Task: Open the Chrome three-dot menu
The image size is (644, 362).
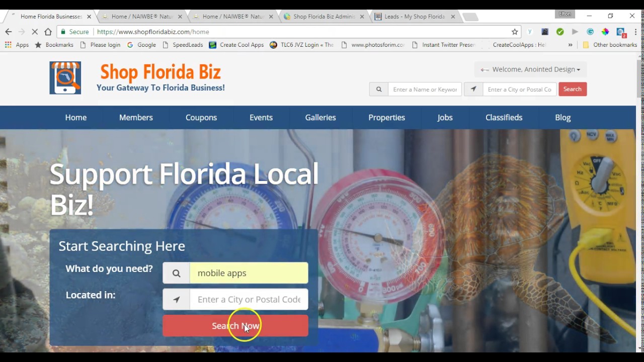Action: pyautogui.click(x=636, y=32)
